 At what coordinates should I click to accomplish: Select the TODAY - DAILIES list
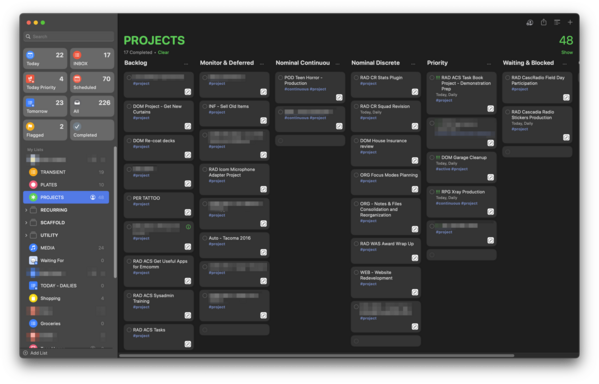66,285
